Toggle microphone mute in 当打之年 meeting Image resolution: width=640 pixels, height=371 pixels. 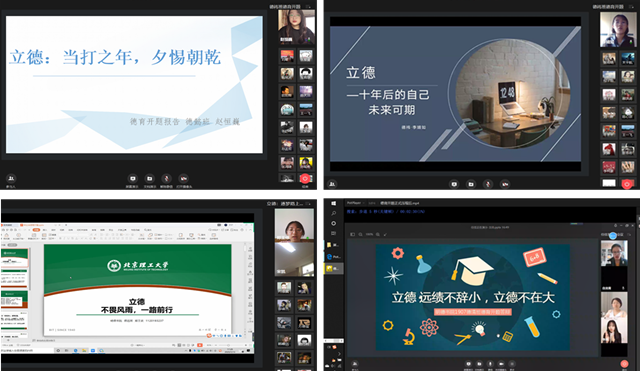coord(166,178)
